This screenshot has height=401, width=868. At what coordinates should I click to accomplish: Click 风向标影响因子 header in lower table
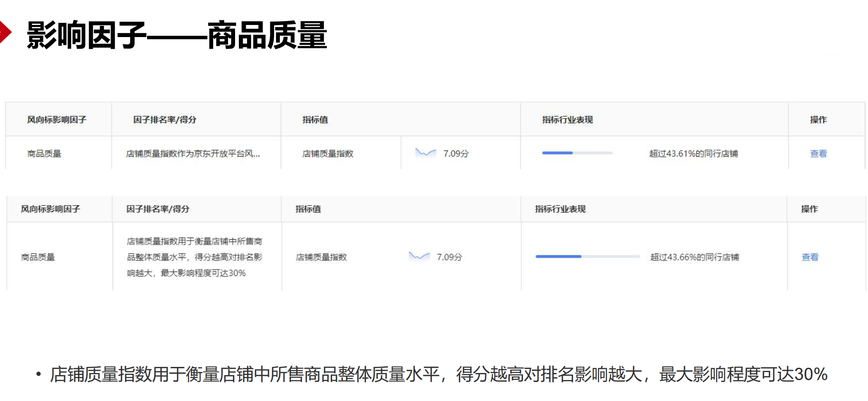point(50,209)
